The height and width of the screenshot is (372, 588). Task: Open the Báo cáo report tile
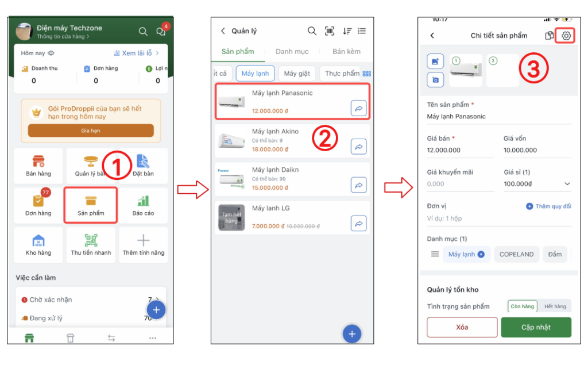coord(143,205)
